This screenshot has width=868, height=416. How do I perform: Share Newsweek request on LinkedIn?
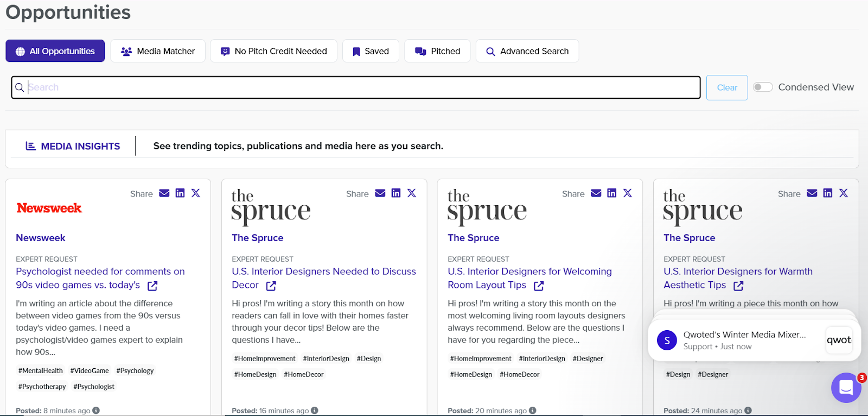pyautogui.click(x=180, y=193)
